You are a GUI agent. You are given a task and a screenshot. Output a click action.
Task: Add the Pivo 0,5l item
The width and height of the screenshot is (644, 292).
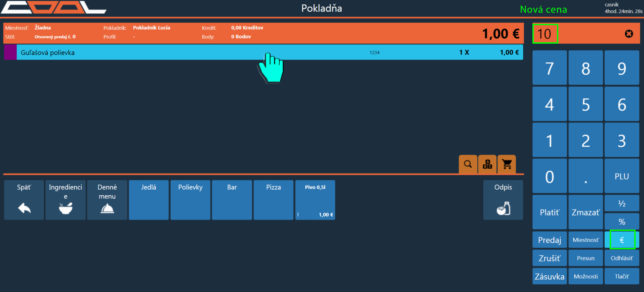point(315,200)
